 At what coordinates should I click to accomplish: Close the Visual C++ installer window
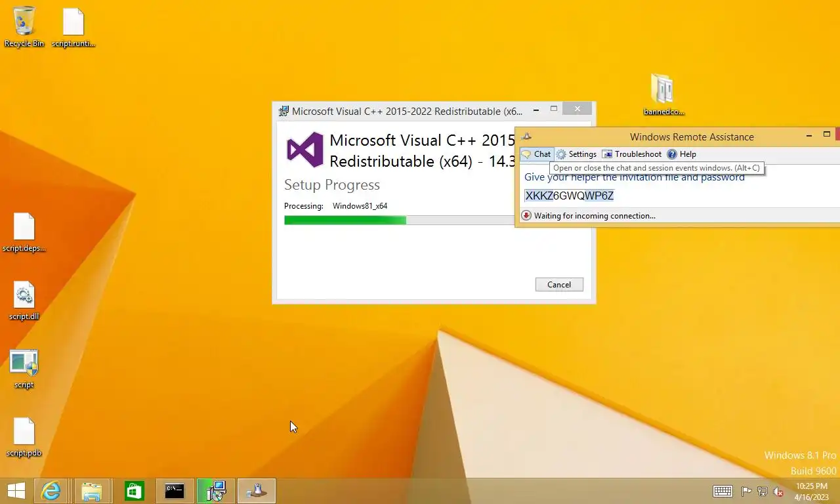[x=577, y=109]
